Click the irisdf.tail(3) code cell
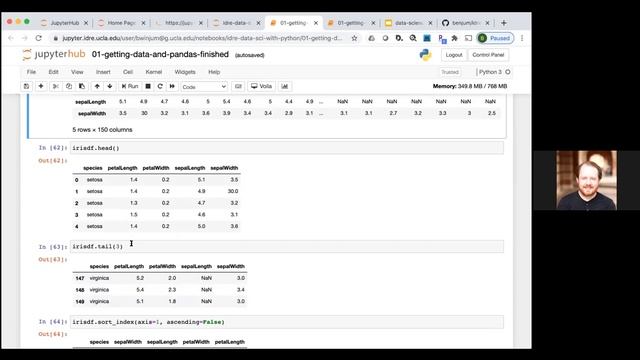 click(x=287, y=247)
